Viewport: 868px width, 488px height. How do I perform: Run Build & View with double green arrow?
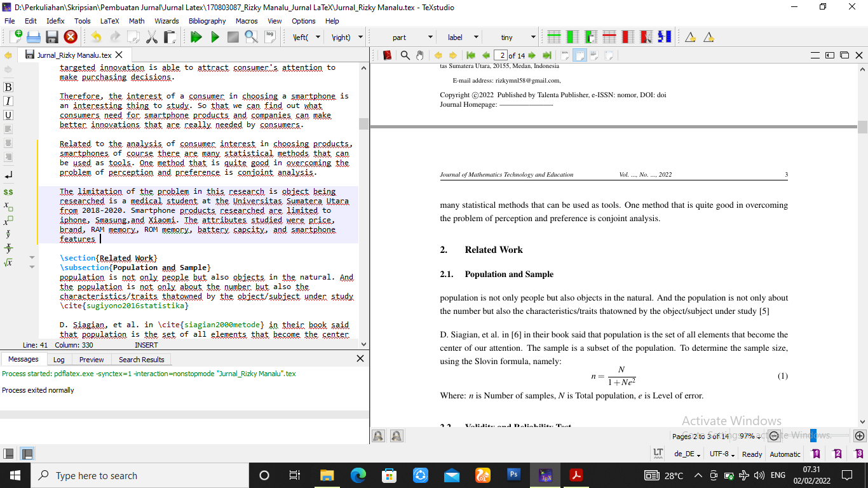(x=196, y=37)
